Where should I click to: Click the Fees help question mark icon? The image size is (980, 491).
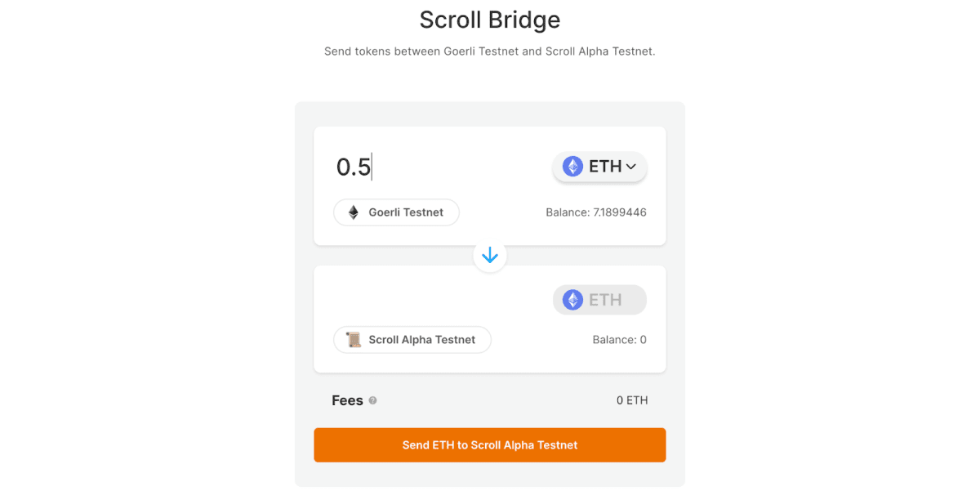click(372, 400)
